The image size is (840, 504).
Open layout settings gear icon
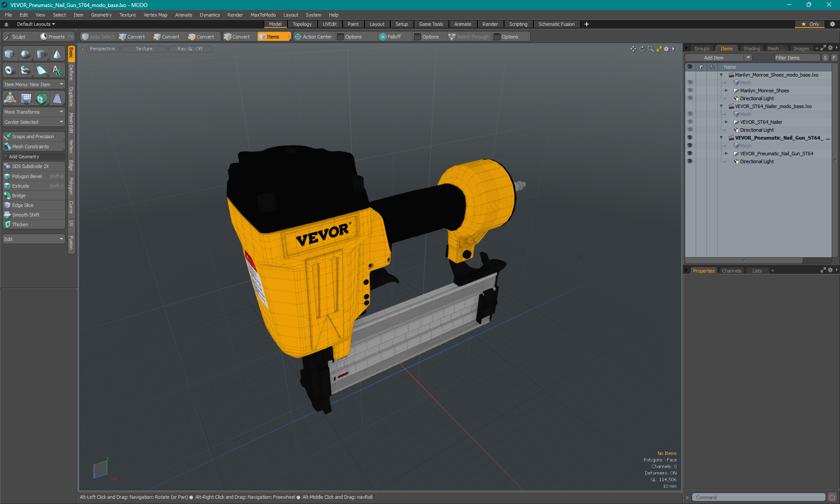(x=832, y=24)
